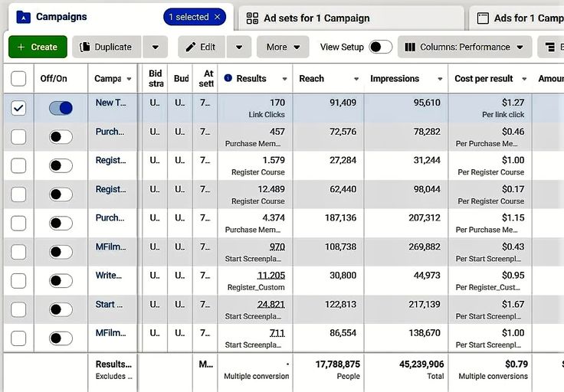Turn on the View Setup toggle
The width and height of the screenshot is (564, 392).
[x=380, y=47]
